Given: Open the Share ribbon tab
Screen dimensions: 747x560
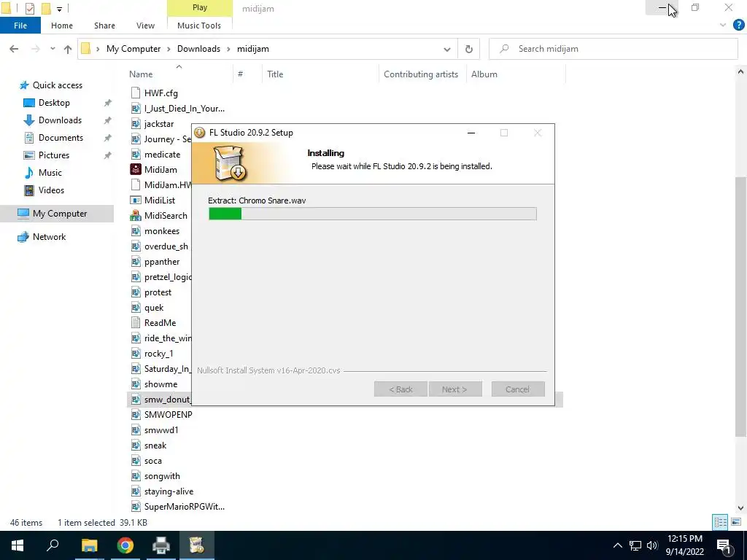Looking at the screenshot, I should click(x=104, y=26).
